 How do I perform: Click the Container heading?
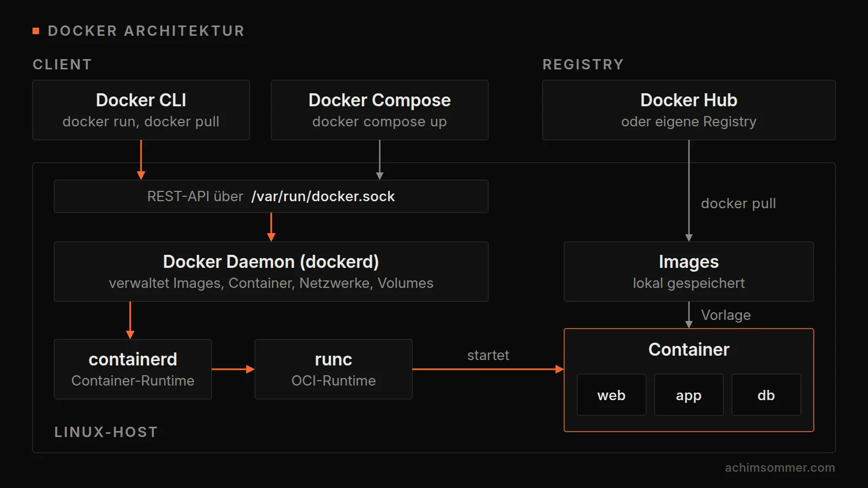pyautogui.click(x=689, y=350)
